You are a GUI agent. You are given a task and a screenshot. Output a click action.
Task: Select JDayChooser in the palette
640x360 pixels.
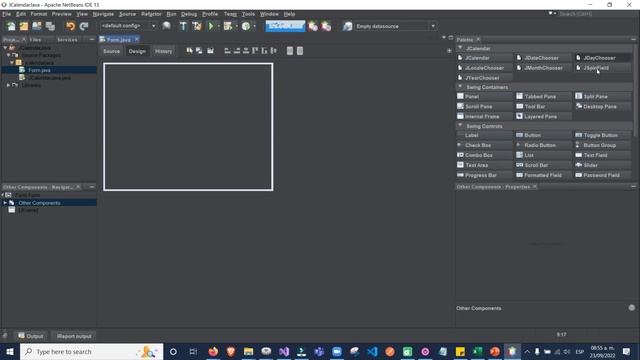(x=603, y=58)
